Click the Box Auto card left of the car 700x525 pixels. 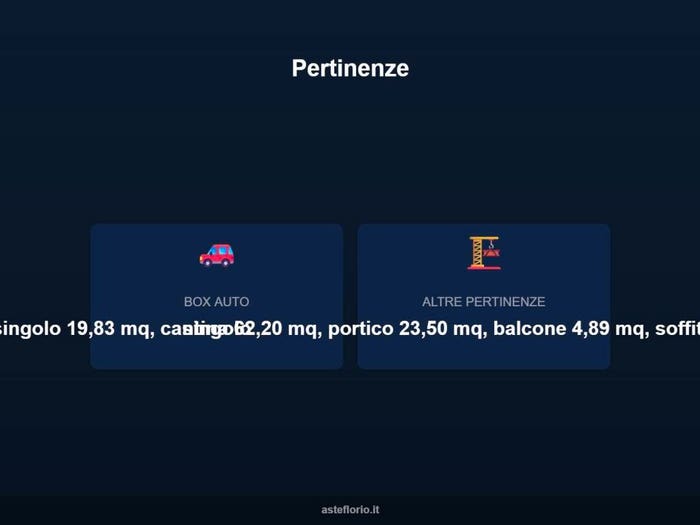click(145, 255)
